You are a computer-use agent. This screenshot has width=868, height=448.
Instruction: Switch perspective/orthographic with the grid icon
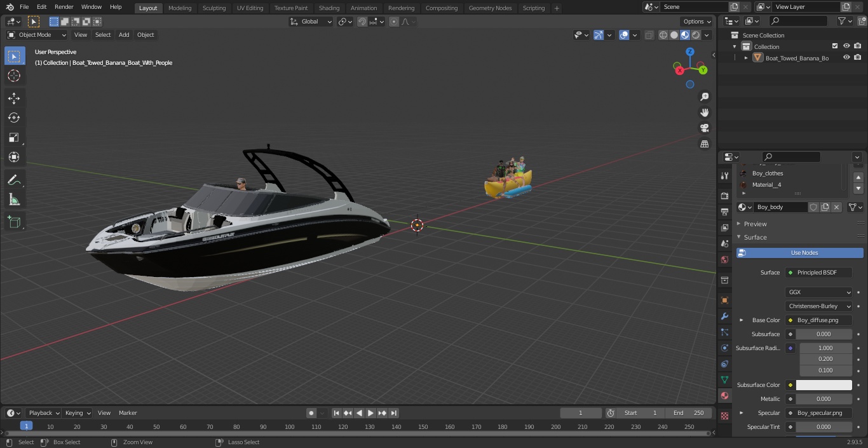[704, 144]
